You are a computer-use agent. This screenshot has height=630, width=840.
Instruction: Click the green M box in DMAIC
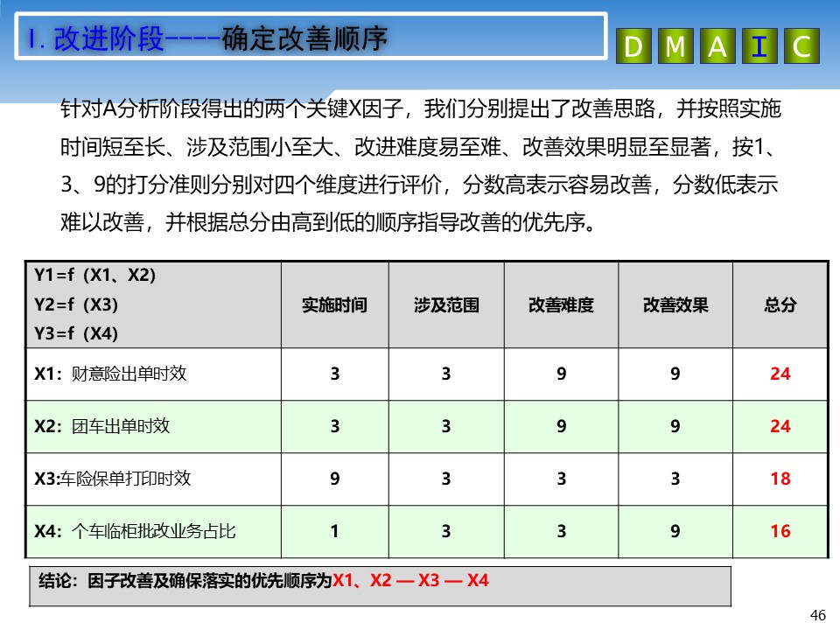pyautogui.click(x=675, y=46)
